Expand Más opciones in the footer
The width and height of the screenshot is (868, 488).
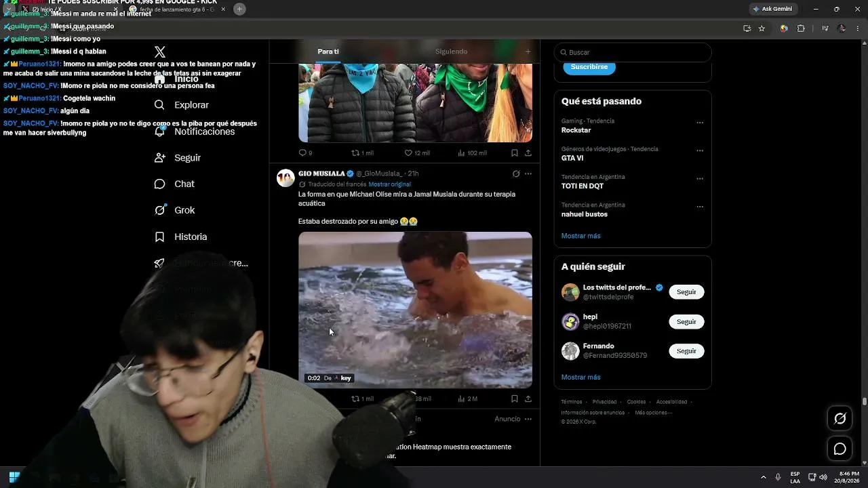coord(654,413)
